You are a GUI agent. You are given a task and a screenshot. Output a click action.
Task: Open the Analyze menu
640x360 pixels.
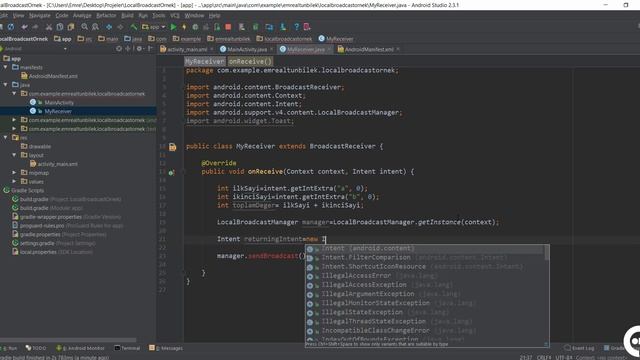82,16
